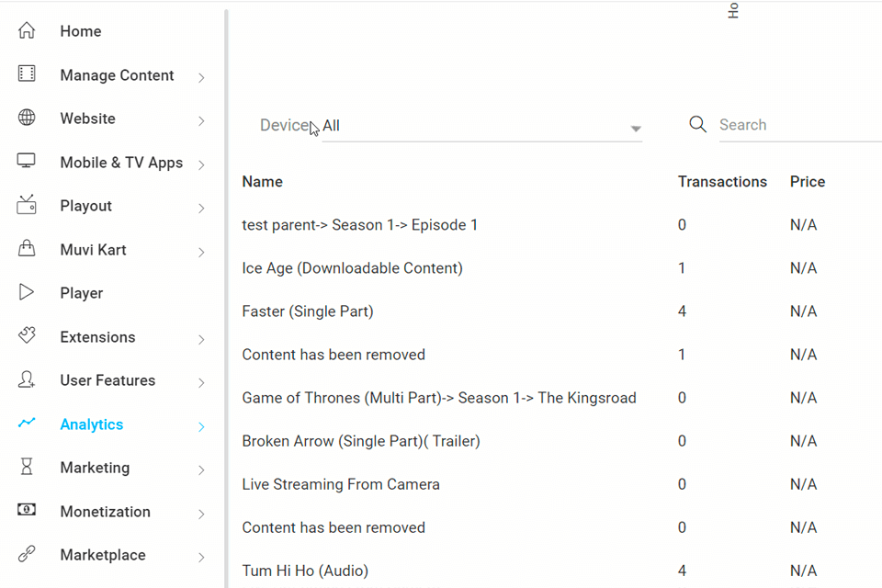Click the search magnifier icon
Viewport: 882px width, 588px height.
pos(698,125)
